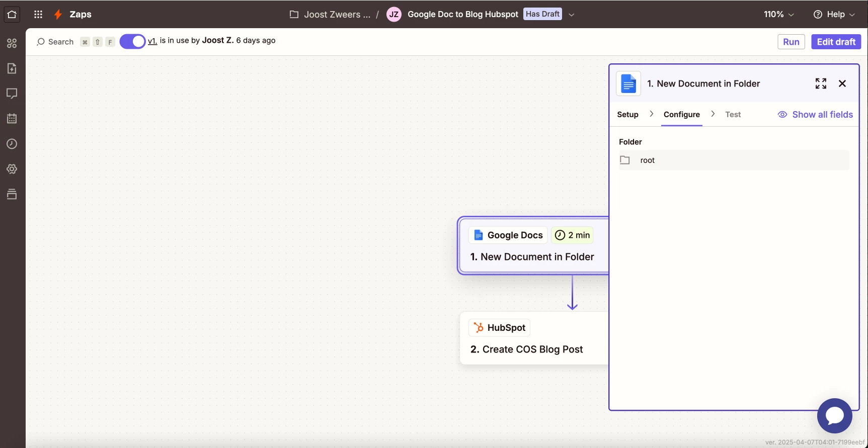Click the Google Doc to Blog Hubspot title
This screenshot has height=448, width=868.
[463, 14]
